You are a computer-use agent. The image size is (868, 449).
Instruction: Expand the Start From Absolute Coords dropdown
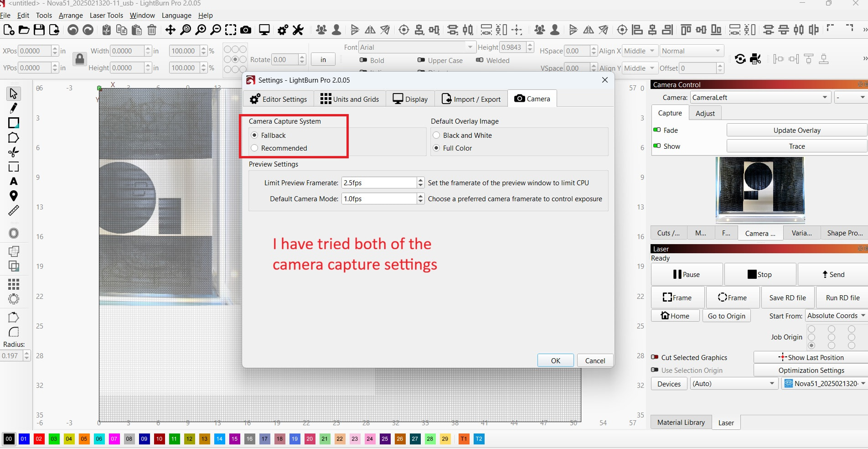pos(836,316)
